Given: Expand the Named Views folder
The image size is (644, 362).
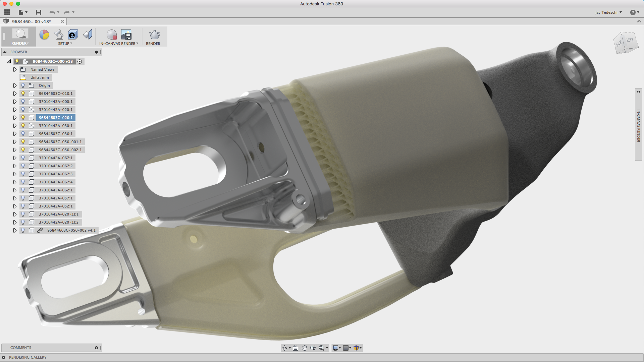Looking at the screenshot, I should (x=15, y=69).
